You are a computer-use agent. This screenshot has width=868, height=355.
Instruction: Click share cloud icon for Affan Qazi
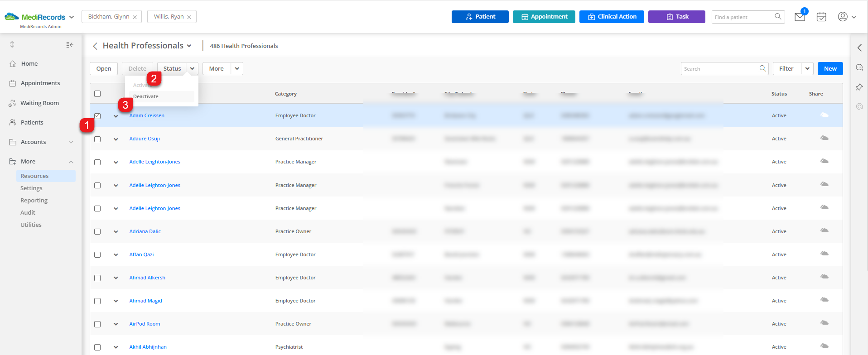click(x=825, y=254)
